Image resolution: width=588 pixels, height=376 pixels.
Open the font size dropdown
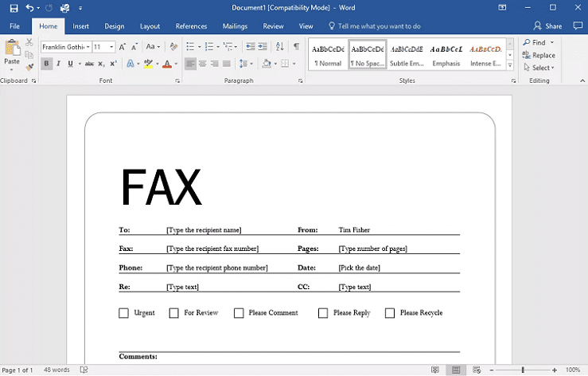[111, 47]
